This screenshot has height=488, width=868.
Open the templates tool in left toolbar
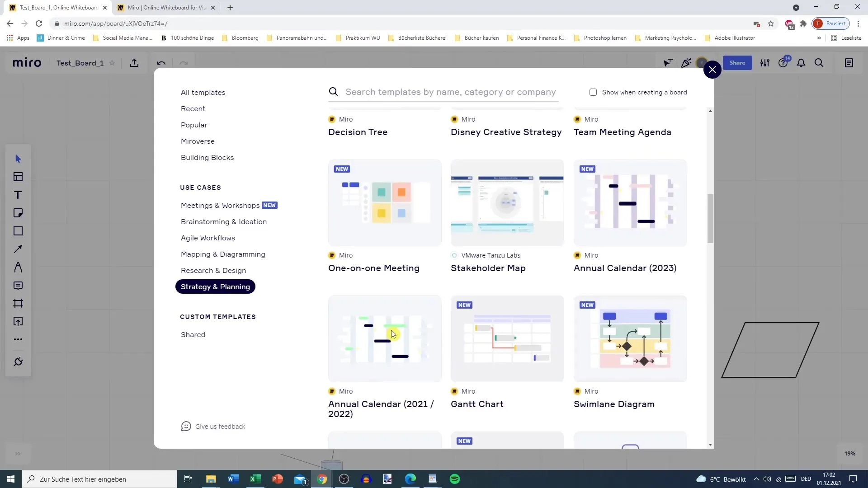(18, 177)
